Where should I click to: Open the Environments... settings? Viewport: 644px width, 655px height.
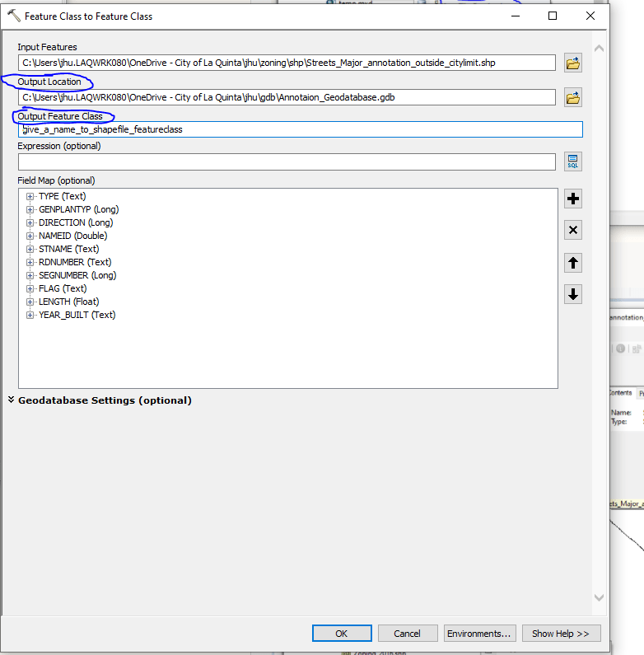click(x=479, y=634)
